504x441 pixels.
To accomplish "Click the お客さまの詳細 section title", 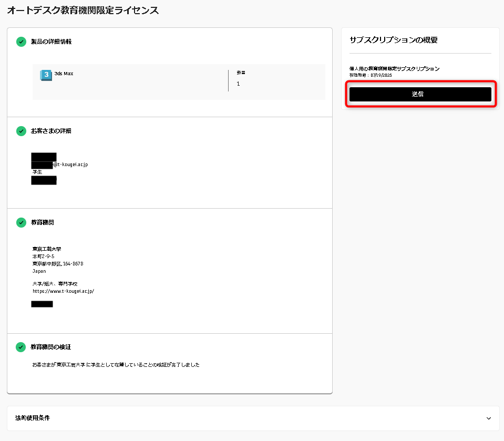I will point(51,131).
